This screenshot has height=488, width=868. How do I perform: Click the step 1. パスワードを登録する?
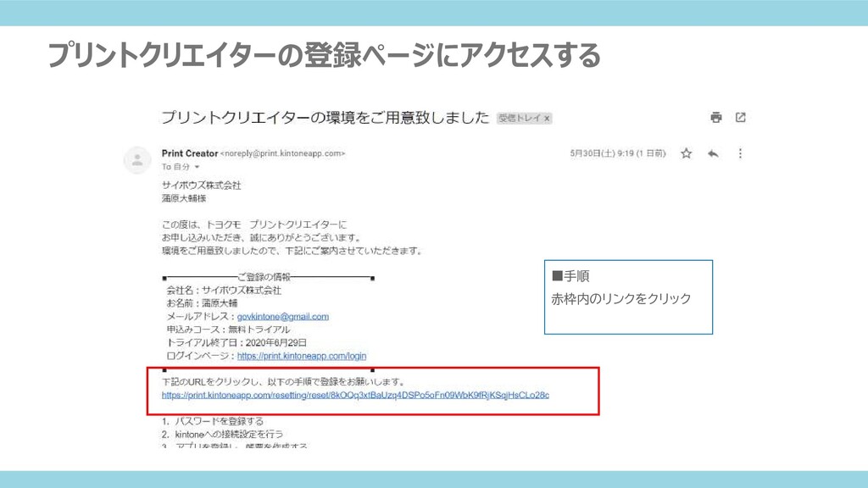coord(213,421)
